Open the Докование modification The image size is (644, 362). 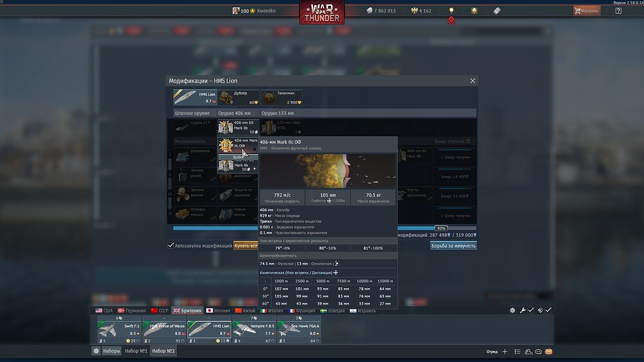(x=194, y=156)
